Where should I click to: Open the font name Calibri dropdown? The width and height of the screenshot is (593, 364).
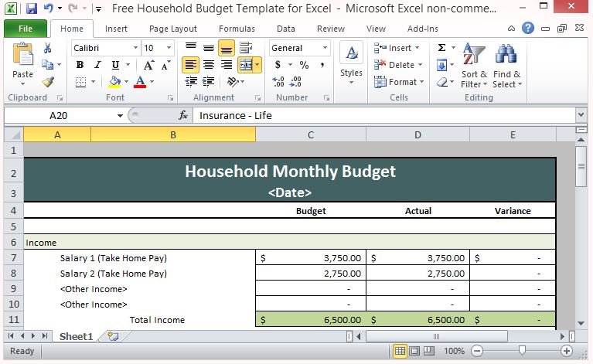click(135, 48)
